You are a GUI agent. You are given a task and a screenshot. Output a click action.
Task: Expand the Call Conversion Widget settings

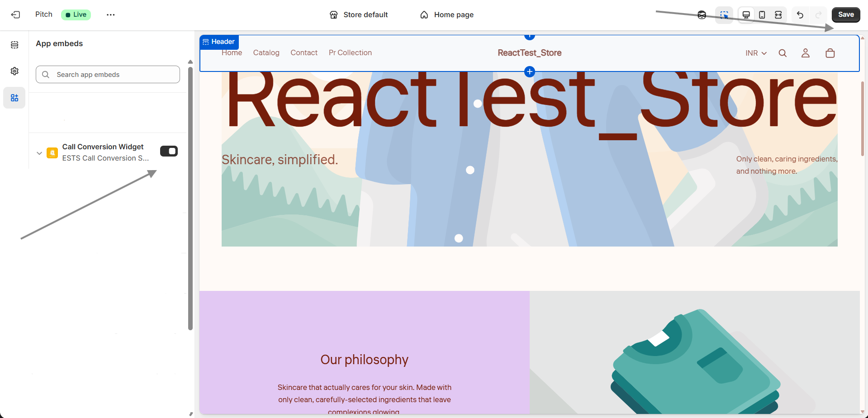39,153
